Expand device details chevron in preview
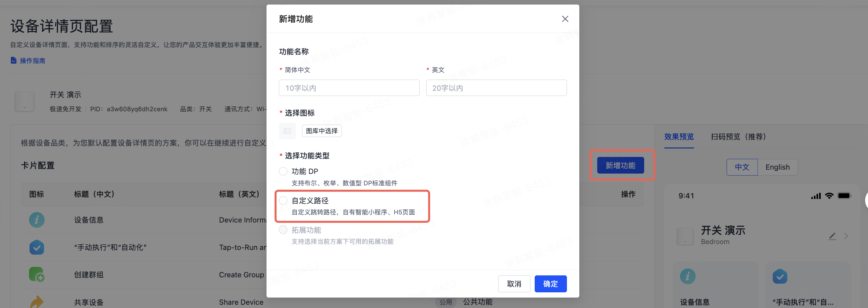This screenshot has width=868, height=308. (846, 236)
